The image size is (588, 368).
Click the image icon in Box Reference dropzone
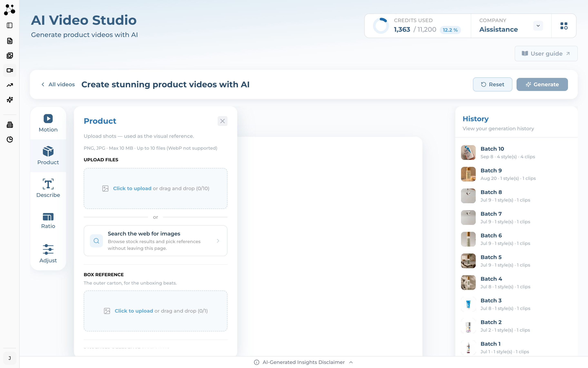[x=107, y=311]
